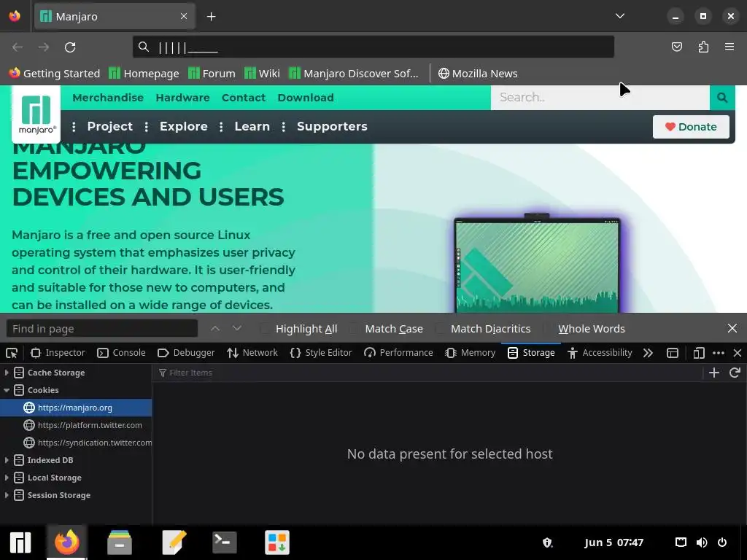The width and height of the screenshot is (747, 560).
Task: Select an iframe target icon in devtools
Action: (x=672, y=353)
